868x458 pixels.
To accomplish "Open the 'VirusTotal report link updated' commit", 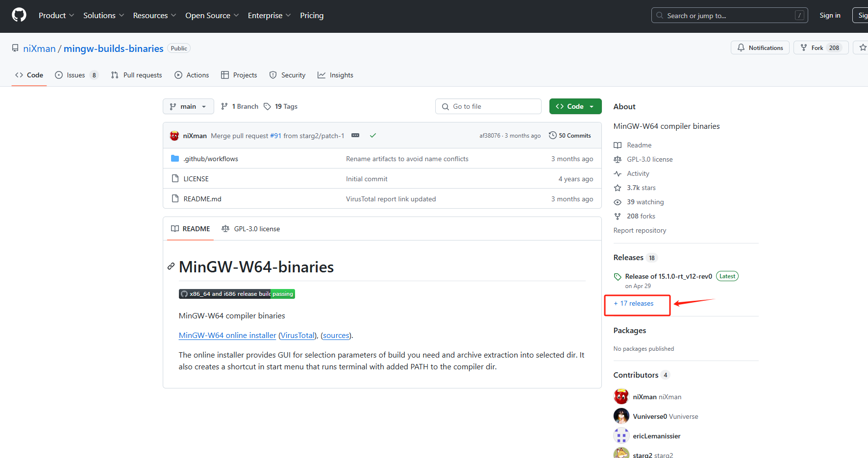I will (391, 199).
